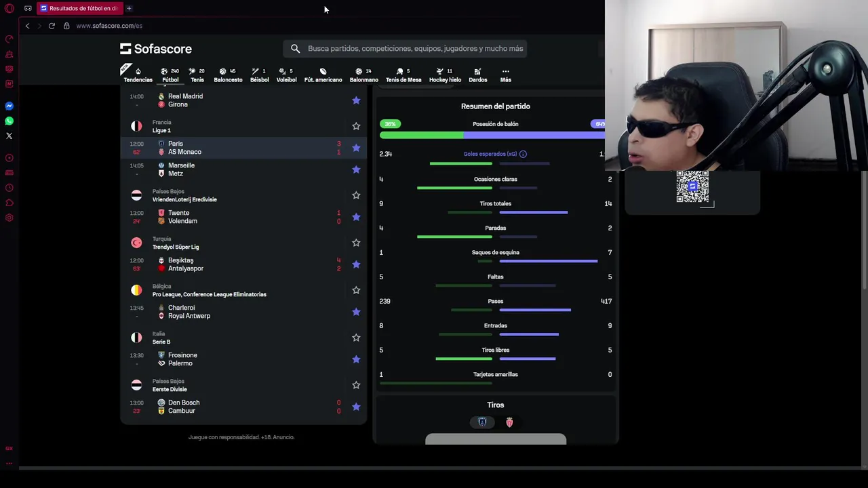Open the Opera main menu logo

pyautogui.click(x=9, y=8)
